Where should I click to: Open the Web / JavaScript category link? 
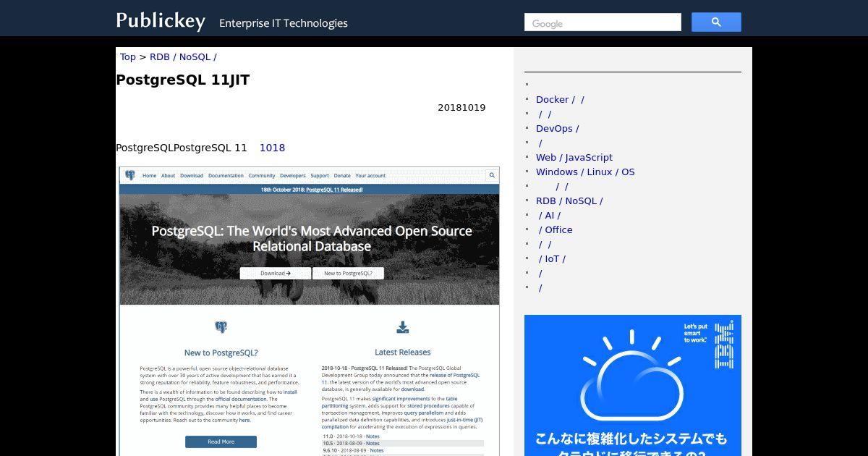click(x=574, y=157)
